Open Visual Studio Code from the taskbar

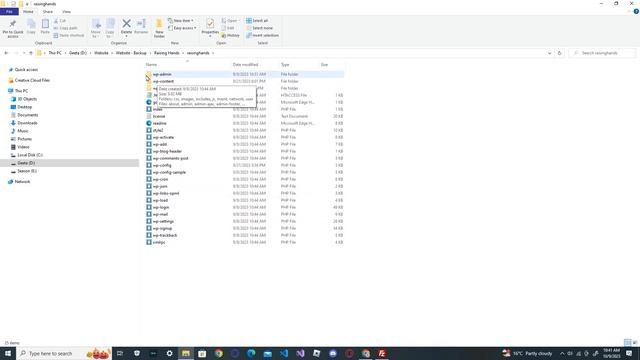click(x=284, y=353)
